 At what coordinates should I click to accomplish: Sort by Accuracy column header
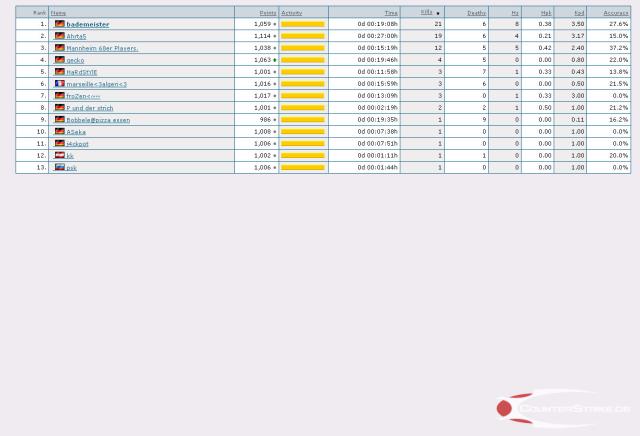(616, 13)
